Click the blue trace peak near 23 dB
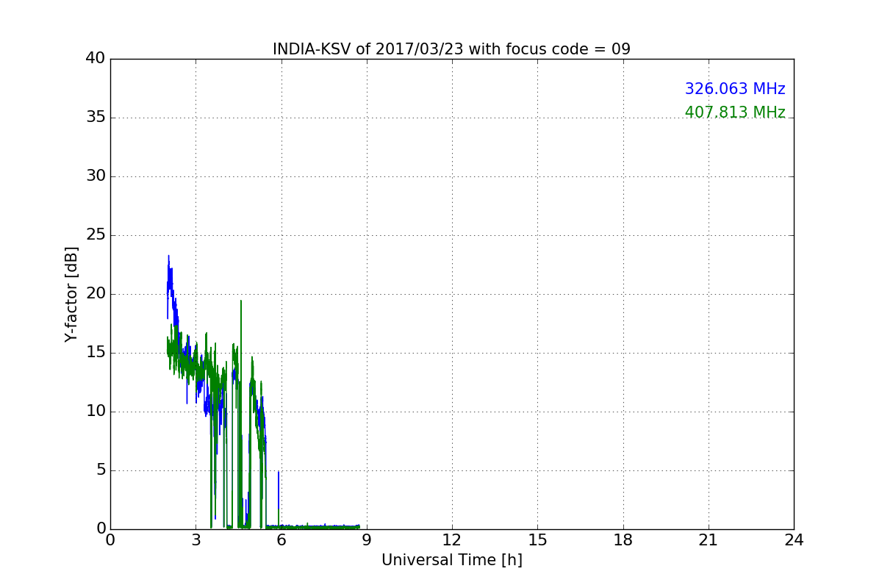The image size is (882, 588). tap(168, 257)
